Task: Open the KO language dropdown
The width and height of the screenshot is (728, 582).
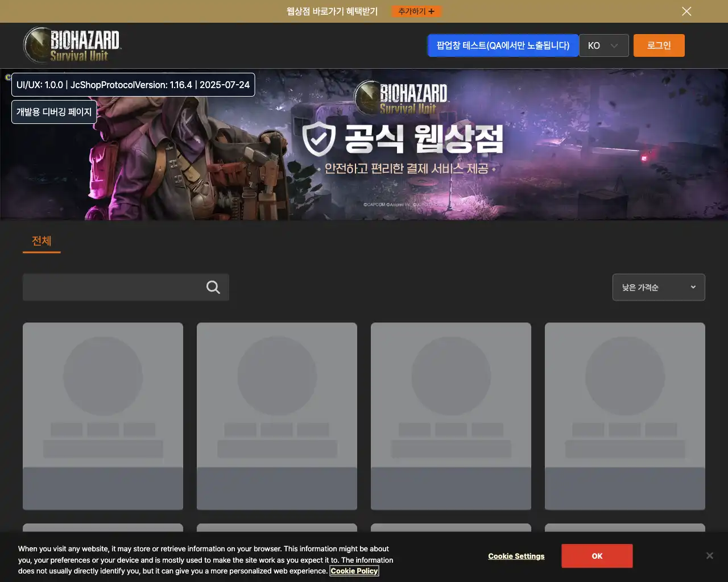Action: tap(604, 45)
